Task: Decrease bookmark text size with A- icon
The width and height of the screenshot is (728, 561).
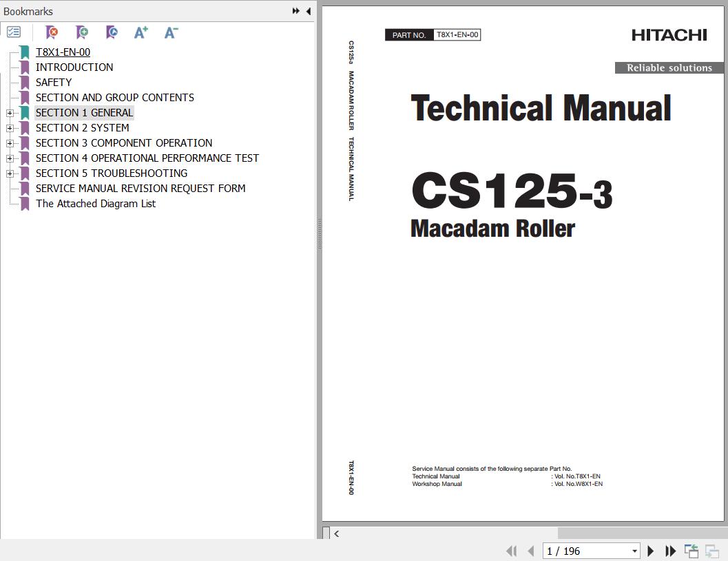Action: coord(171,32)
